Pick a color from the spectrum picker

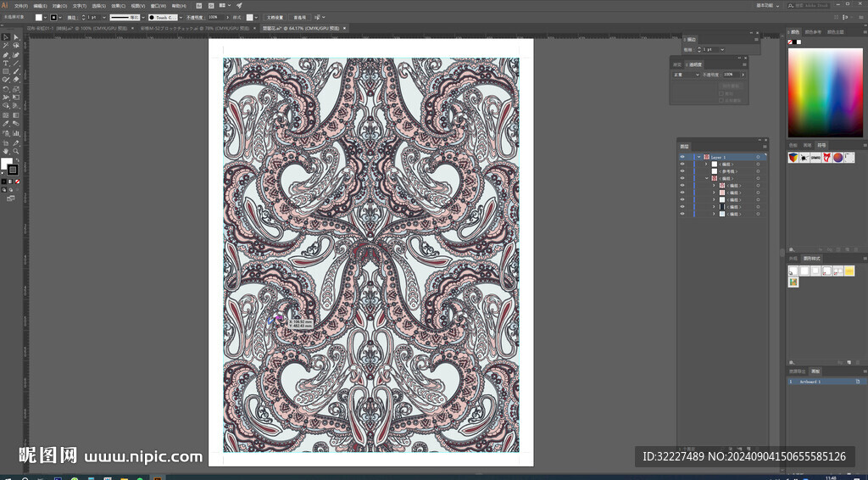coord(825,92)
